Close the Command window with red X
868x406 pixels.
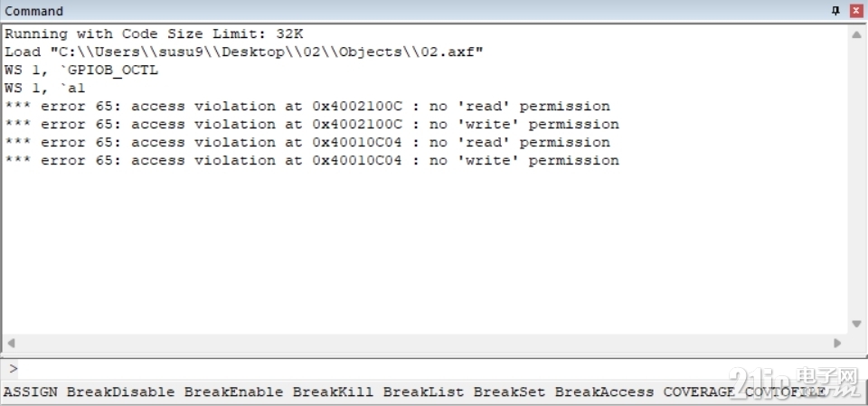coord(856,11)
